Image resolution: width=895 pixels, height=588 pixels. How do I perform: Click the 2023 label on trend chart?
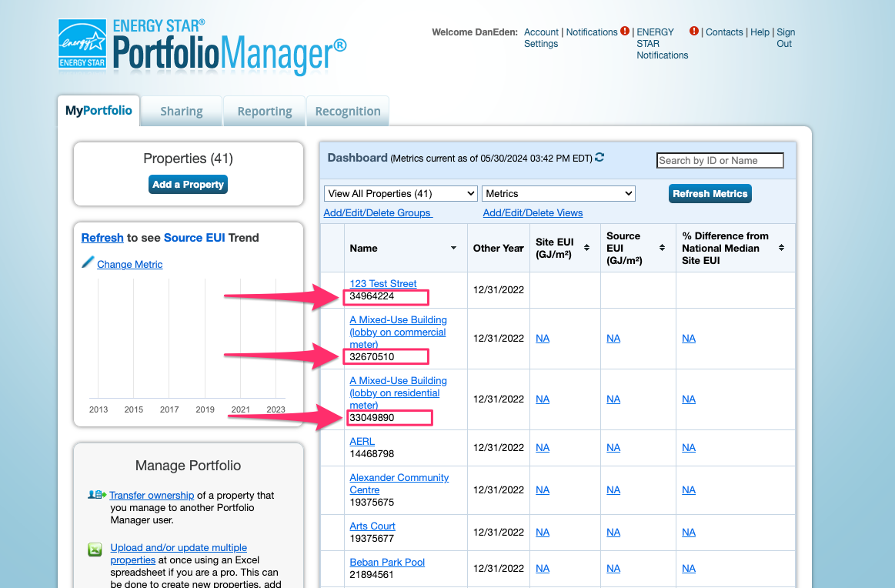coord(276,409)
